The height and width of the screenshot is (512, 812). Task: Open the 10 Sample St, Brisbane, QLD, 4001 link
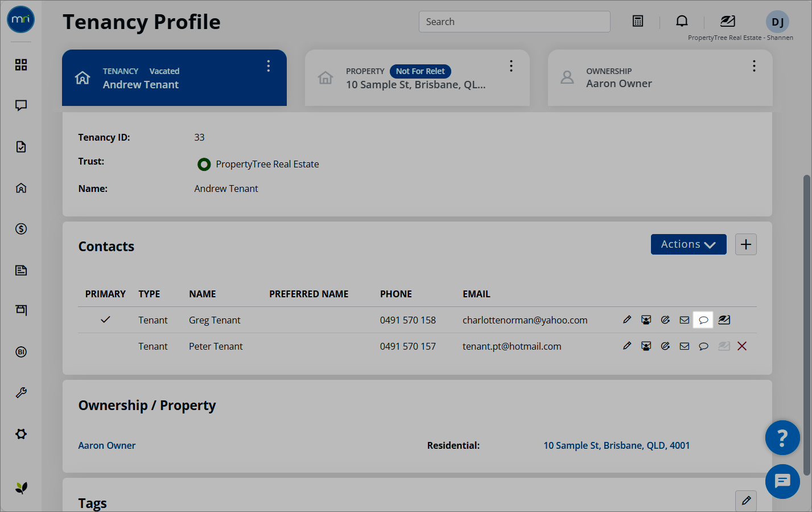tap(616, 445)
